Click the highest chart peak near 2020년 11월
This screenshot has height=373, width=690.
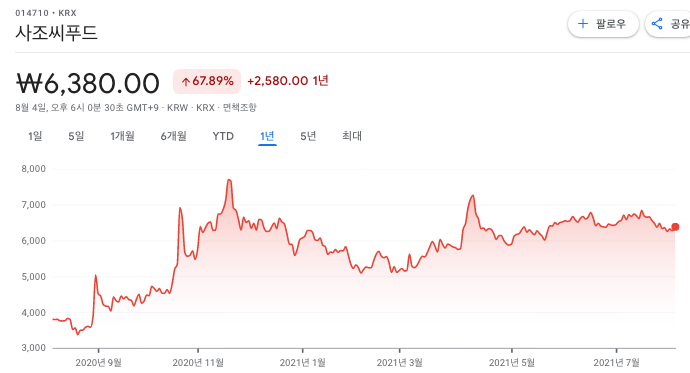[x=229, y=180]
